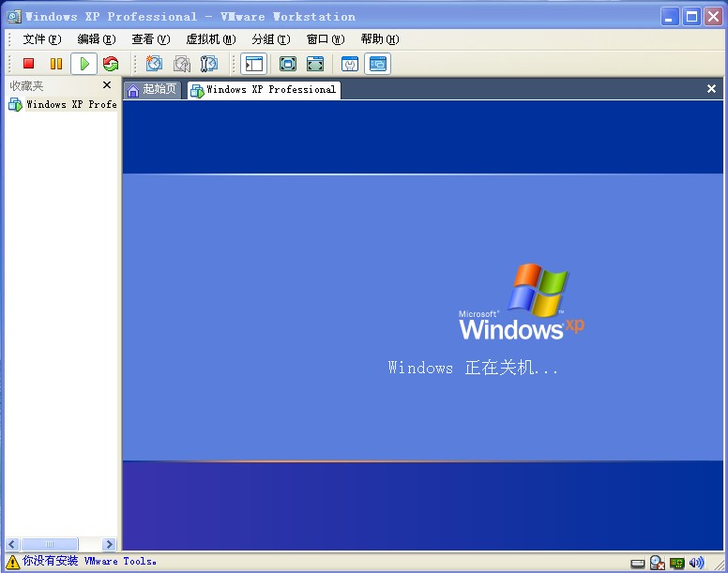Image resolution: width=728 pixels, height=573 pixels.
Task: Click the sound device icon in status bar
Action: click(696, 563)
